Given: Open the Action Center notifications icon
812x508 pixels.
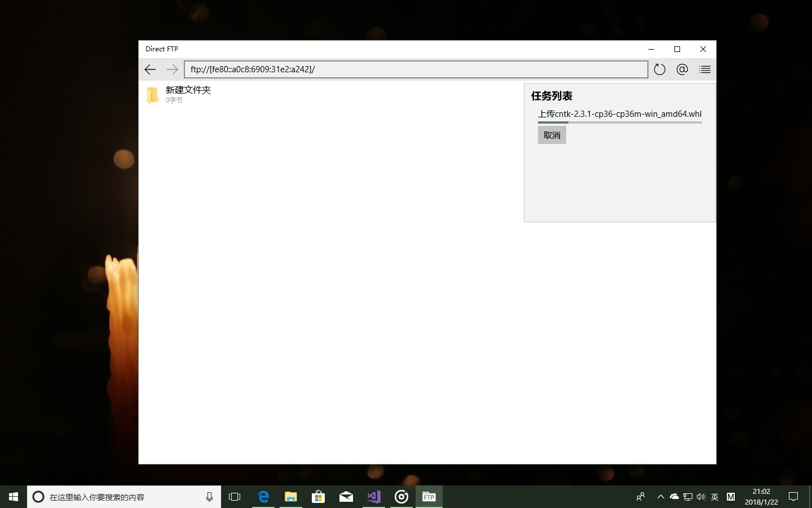Looking at the screenshot, I should [x=793, y=497].
